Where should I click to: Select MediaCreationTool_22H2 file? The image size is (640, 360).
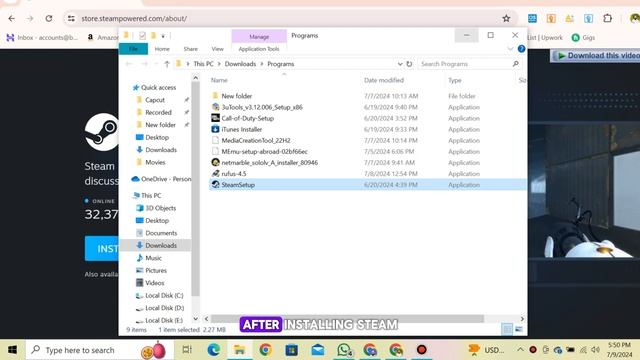point(256,140)
